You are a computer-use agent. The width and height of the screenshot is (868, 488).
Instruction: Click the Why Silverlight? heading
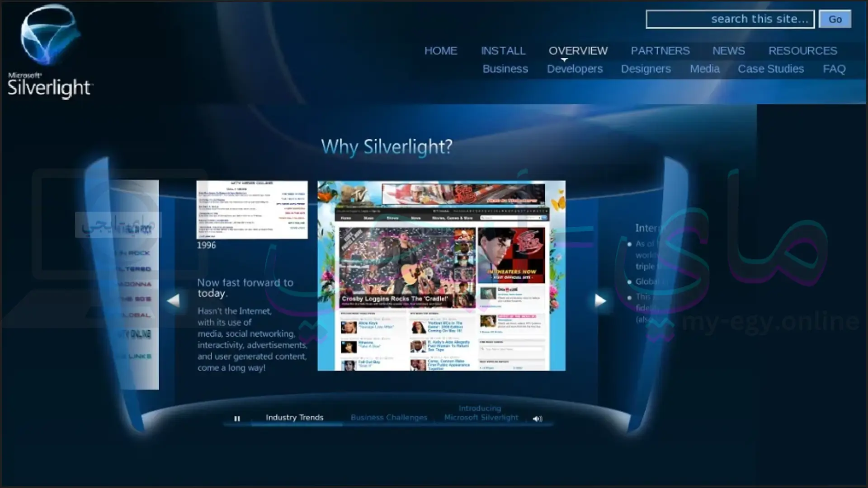click(x=387, y=147)
